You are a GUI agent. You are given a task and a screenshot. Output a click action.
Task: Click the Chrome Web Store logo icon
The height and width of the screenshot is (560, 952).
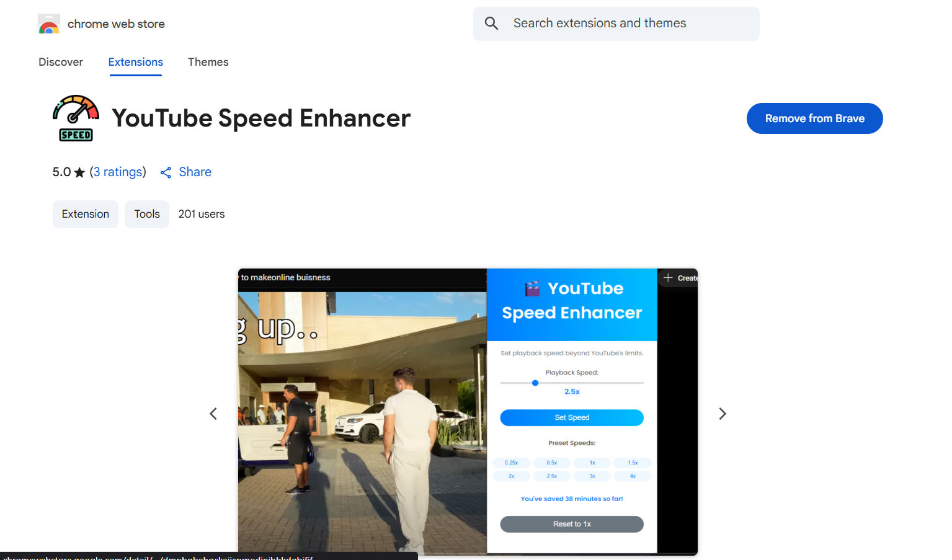(49, 24)
